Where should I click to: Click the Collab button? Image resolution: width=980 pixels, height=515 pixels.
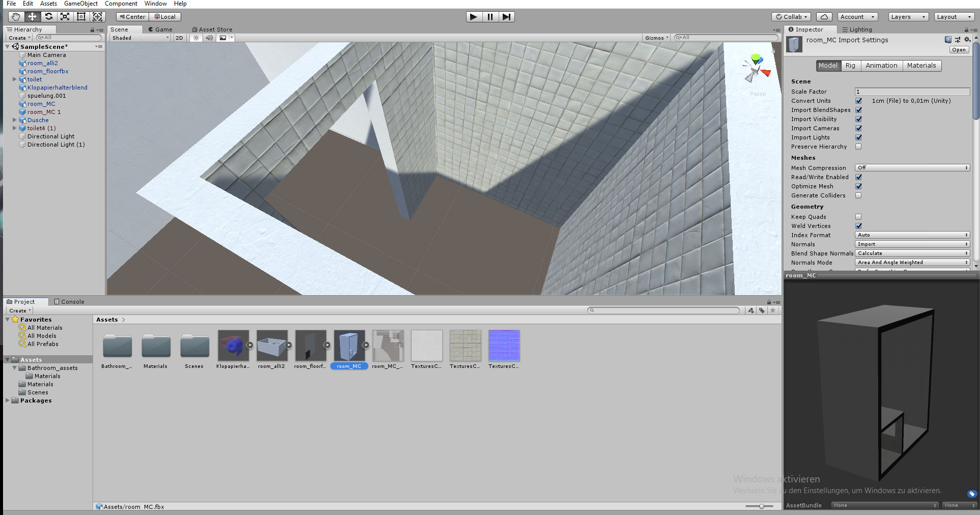click(792, 17)
